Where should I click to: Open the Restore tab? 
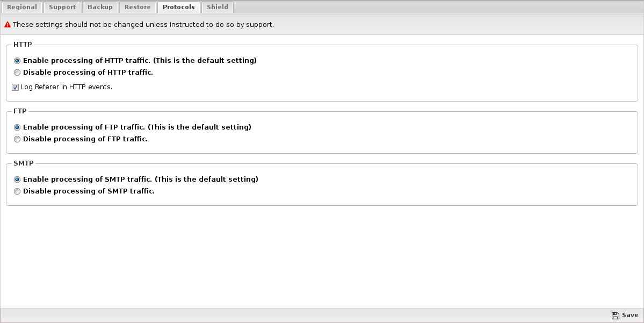click(x=138, y=7)
